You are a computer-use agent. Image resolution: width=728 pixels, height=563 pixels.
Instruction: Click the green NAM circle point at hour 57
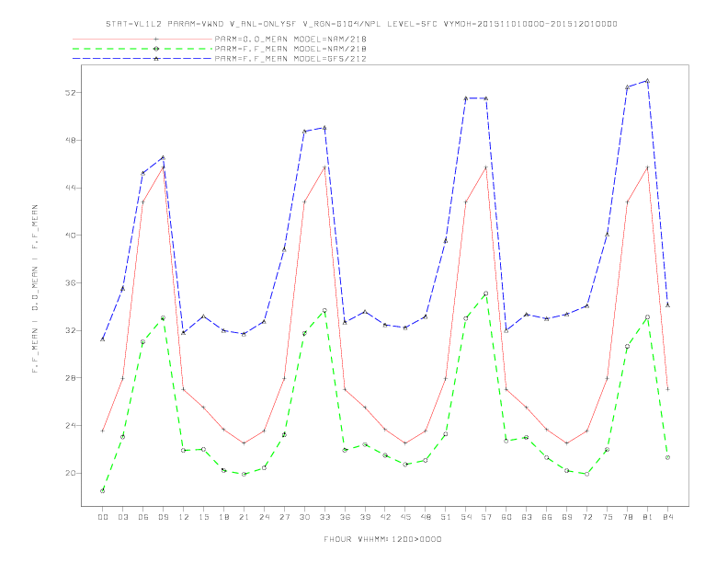486,293
